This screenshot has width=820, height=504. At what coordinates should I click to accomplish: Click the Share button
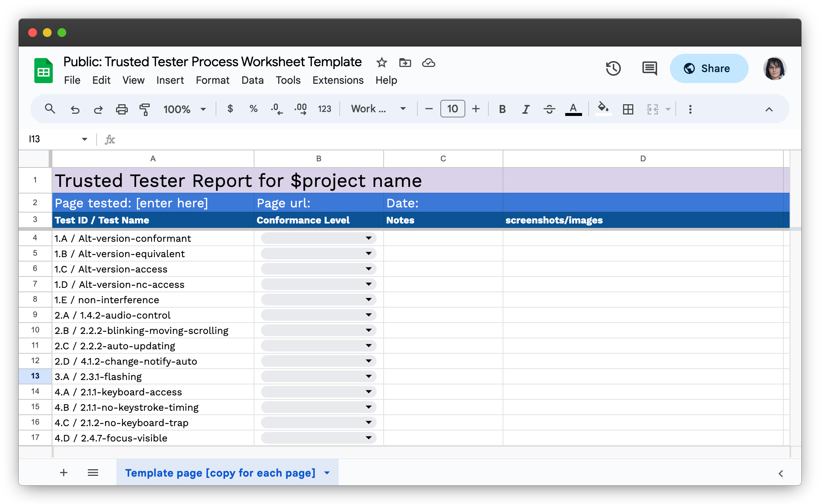click(709, 68)
